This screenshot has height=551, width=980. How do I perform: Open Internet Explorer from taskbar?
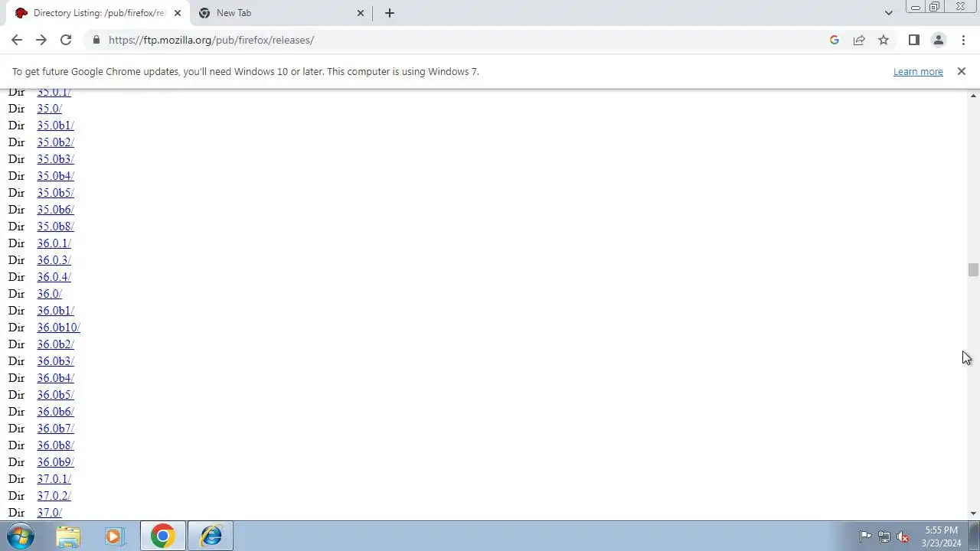point(211,536)
